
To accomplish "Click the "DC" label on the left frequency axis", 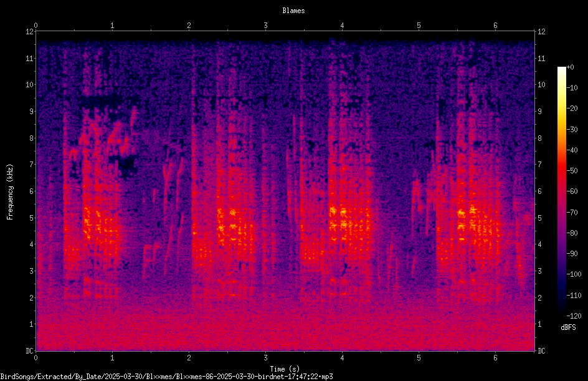I will [x=29, y=351].
